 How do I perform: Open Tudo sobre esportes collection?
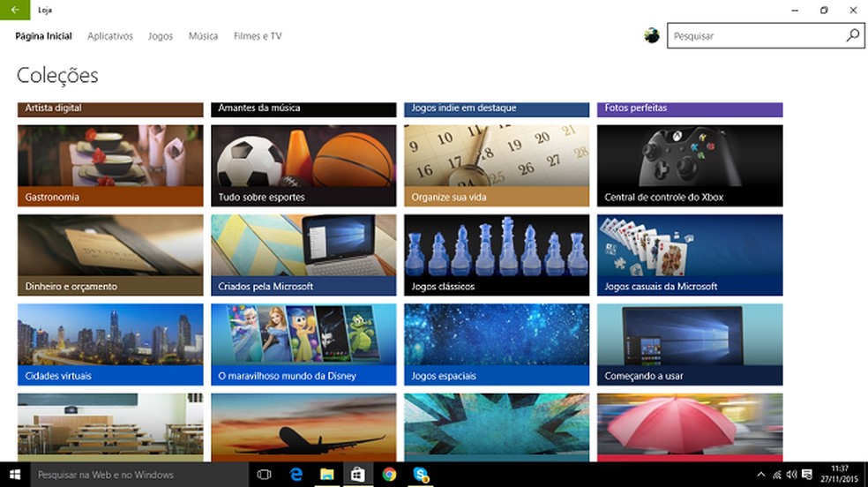pyautogui.click(x=303, y=166)
